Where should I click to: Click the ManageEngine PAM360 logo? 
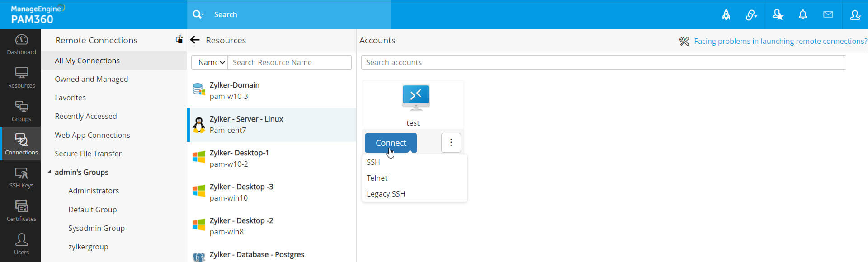click(x=38, y=14)
